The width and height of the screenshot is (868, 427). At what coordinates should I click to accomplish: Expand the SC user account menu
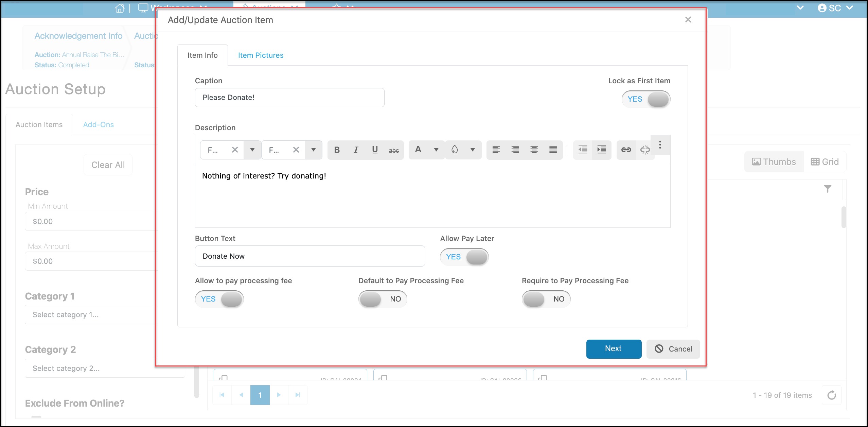pos(835,8)
